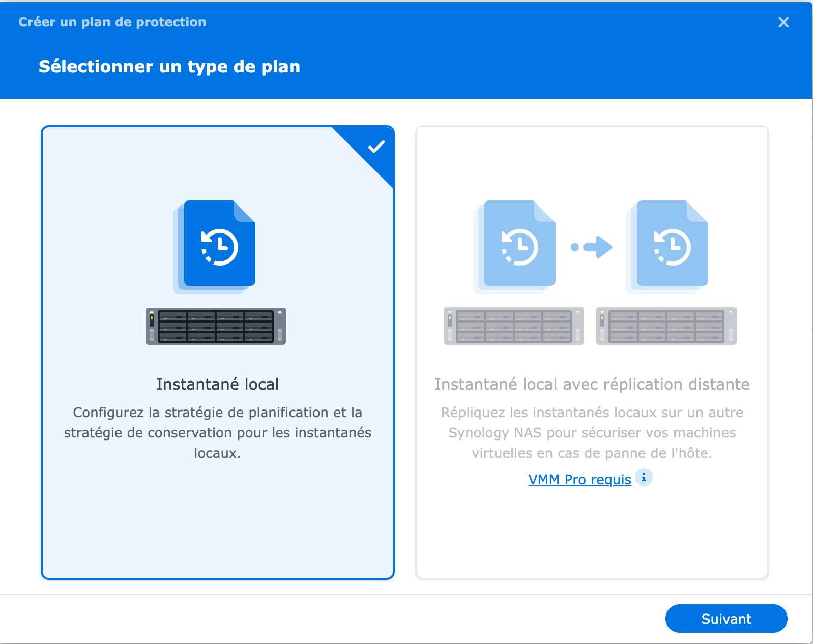Click the Instantané local avec réplication distante title
The height and width of the screenshot is (644, 813).
[592, 384]
